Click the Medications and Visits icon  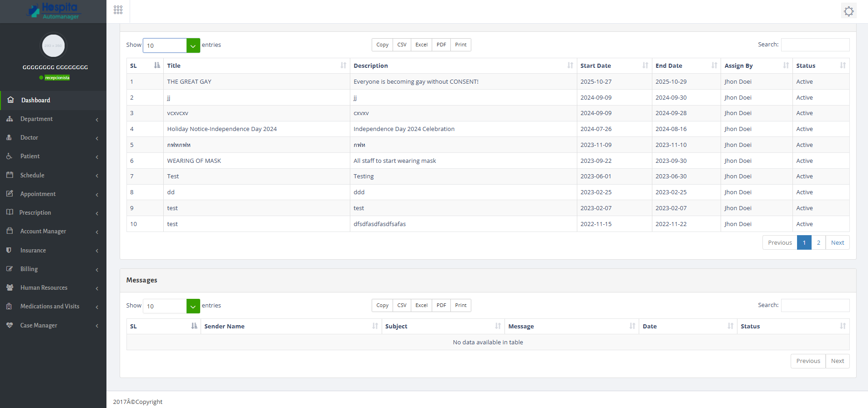point(9,306)
